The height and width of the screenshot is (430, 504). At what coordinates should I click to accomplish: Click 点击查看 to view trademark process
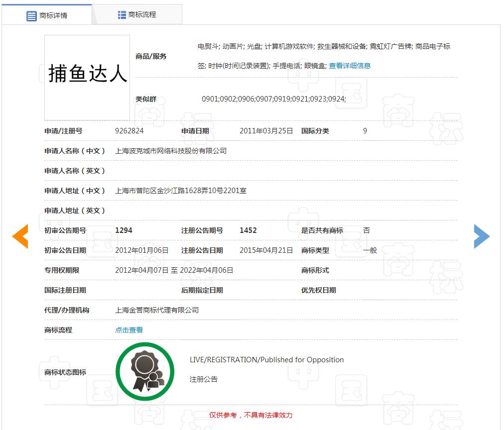(x=128, y=329)
